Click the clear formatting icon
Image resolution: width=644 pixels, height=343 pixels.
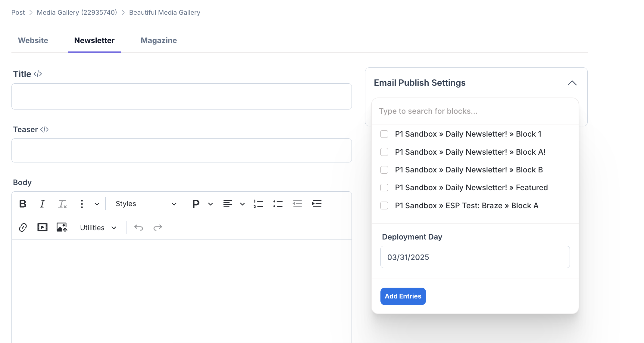(62, 204)
